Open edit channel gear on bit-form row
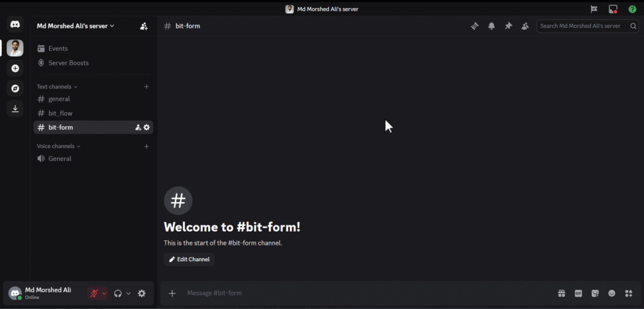644x309 pixels. (147, 127)
